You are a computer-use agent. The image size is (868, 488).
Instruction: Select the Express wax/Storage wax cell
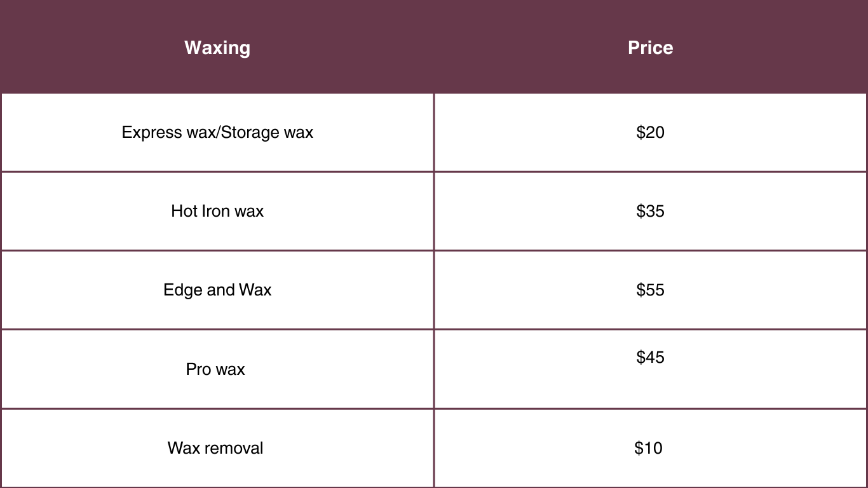coord(217,132)
